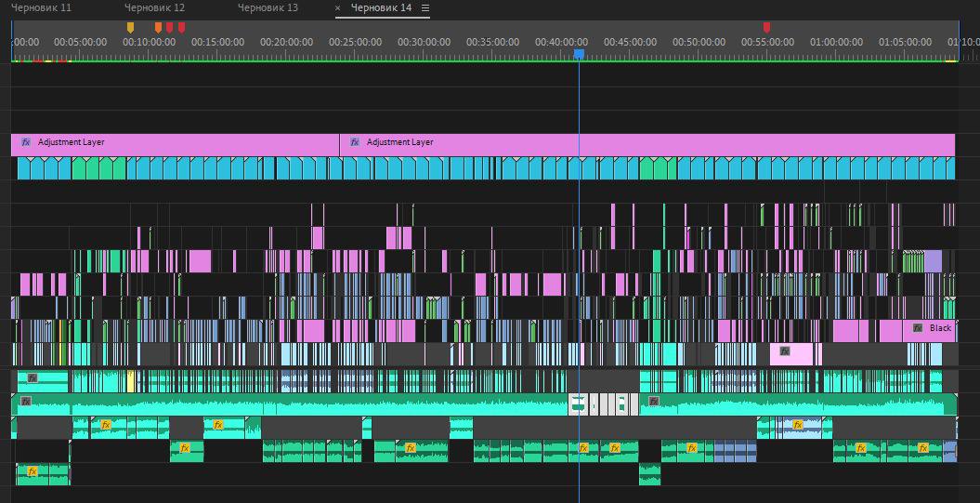
Task: Grab the blue playhead handle on the ruler
Action: click(579, 55)
